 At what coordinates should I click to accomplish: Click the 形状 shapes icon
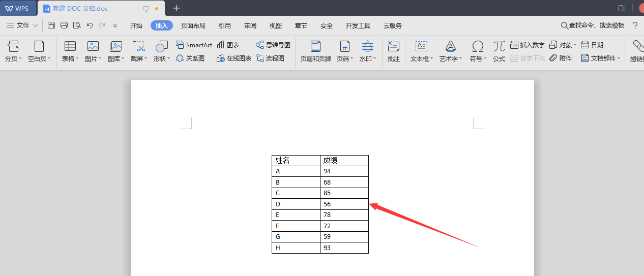tap(162, 46)
